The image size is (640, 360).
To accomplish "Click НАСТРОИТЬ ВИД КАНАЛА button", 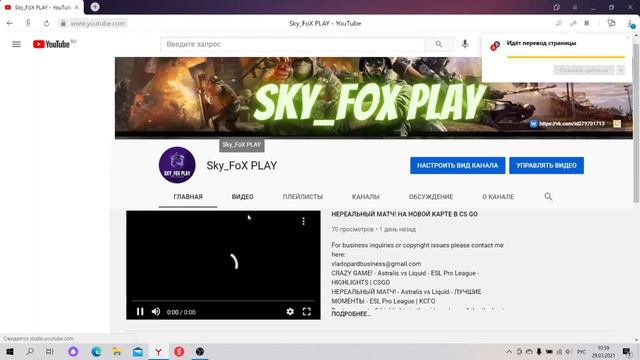I will pyautogui.click(x=458, y=165).
